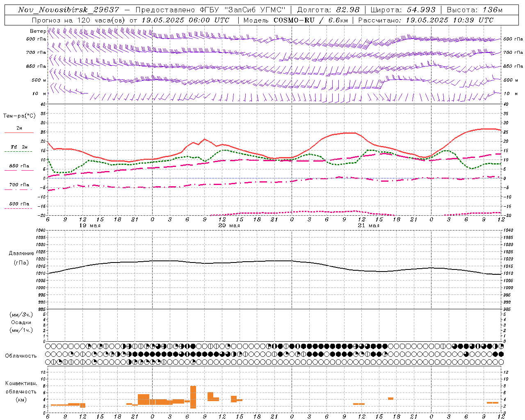Viewport: 525px width, 420px height.
Task: Select the 850 гПа temperature legend entry
Action: pyautogui.click(x=19, y=166)
